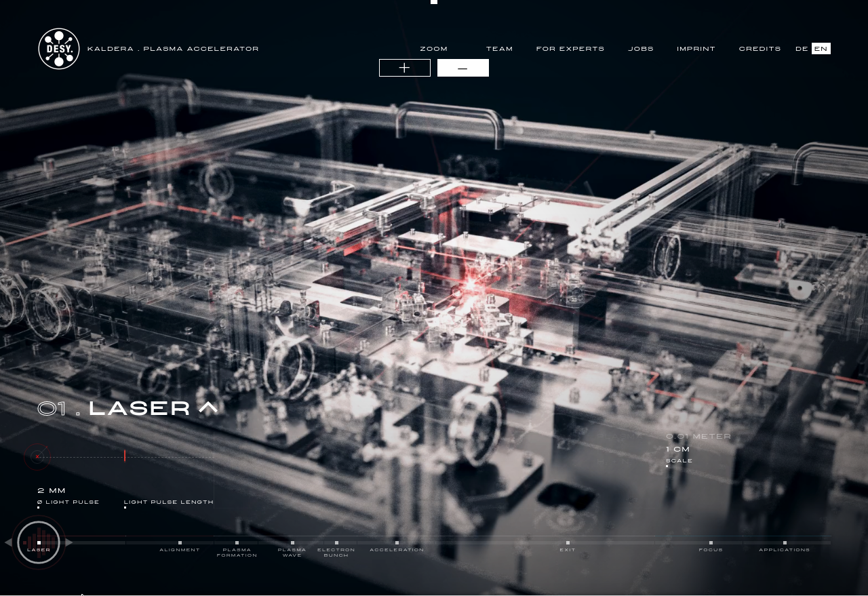This screenshot has width=868, height=596.
Task: Open the Credits page
Action: tap(760, 49)
